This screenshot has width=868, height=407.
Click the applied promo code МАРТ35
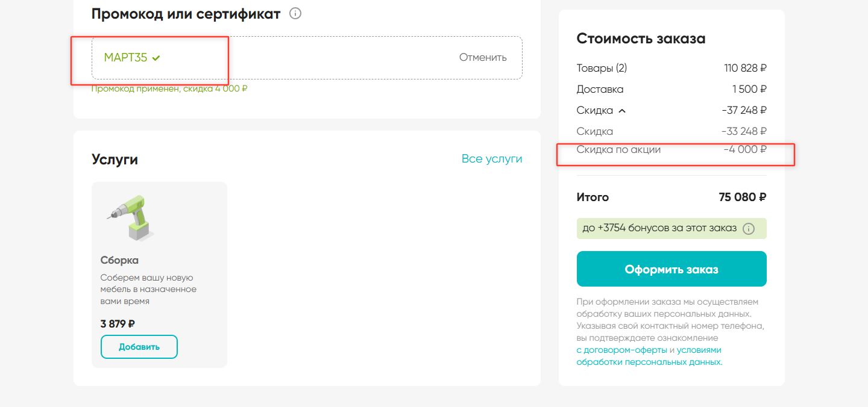(x=125, y=58)
